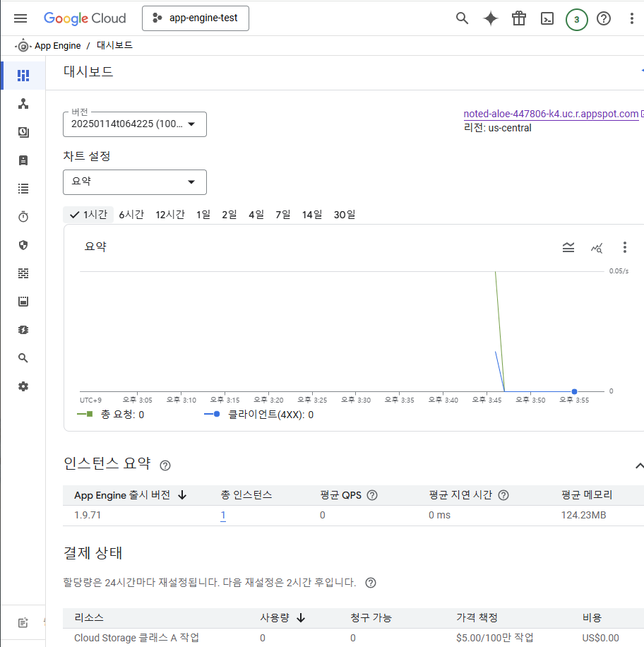Open Cron jobs timer icon in sidebar

click(x=23, y=217)
